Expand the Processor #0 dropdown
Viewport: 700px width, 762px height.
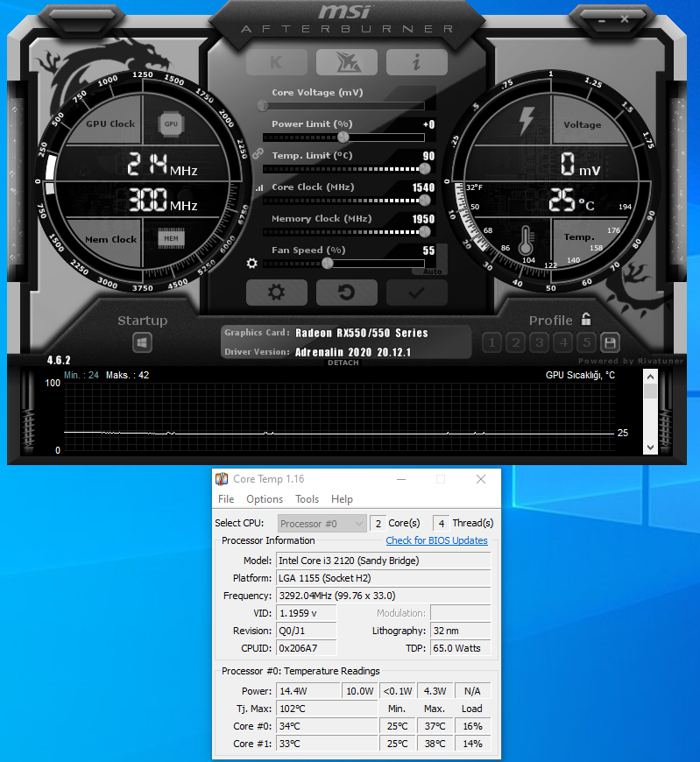[322, 524]
